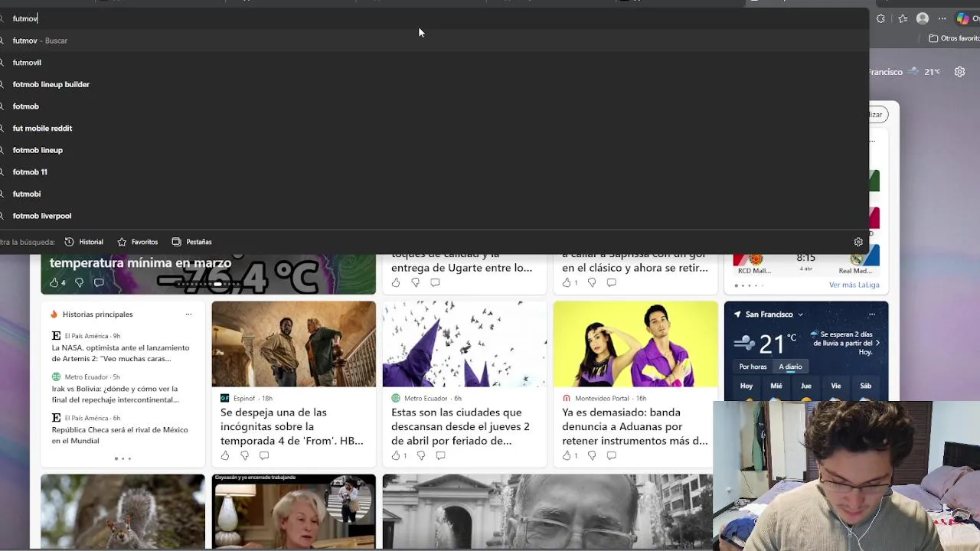This screenshot has width=980, height=551.
Task: Open "Ver más LaLiga" link
Action: click(854, 285)
